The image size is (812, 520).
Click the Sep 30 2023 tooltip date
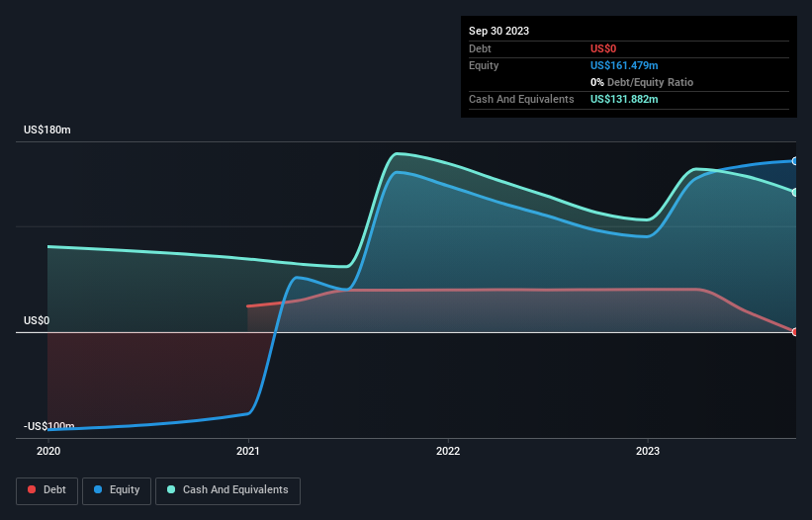[x=499, y=31]
